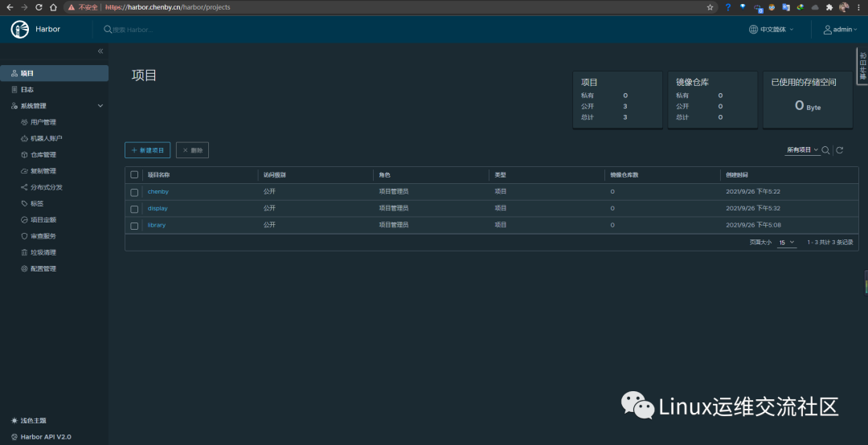The width and height of the screenshot is (868, 445).
Task: Click the globe language icon
Action: pos(753,30)
